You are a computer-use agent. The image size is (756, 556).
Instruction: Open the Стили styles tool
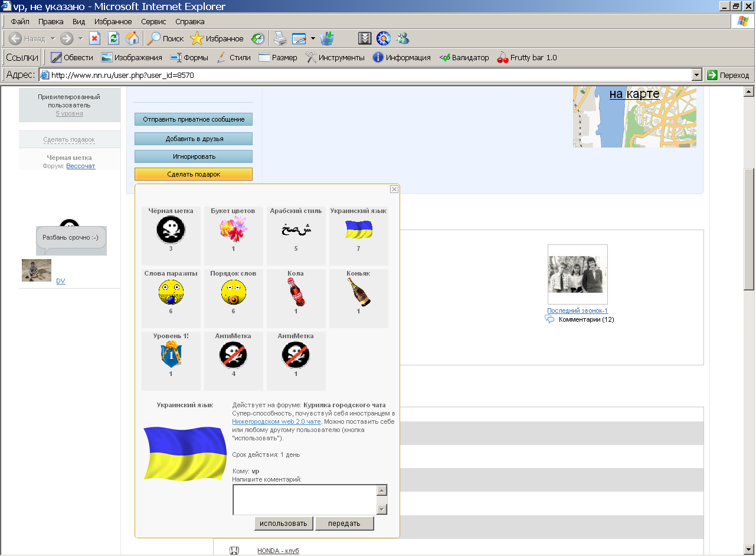pos(233,58)
